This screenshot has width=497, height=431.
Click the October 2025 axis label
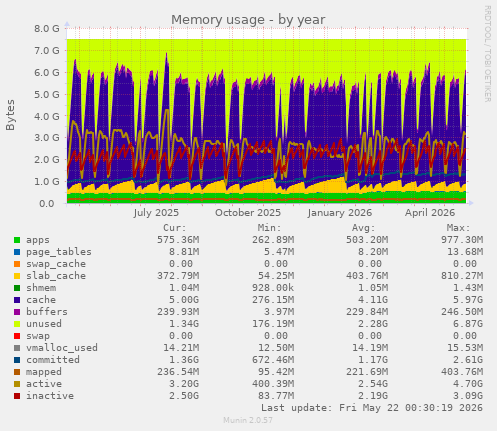[248, 213]
